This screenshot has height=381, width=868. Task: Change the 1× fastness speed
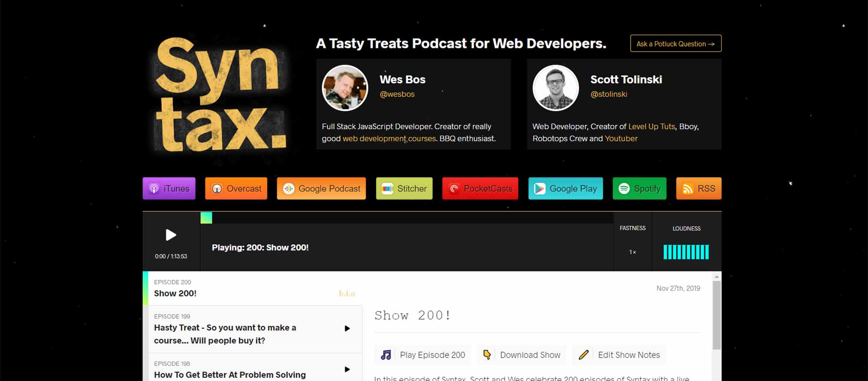(632, 252)
